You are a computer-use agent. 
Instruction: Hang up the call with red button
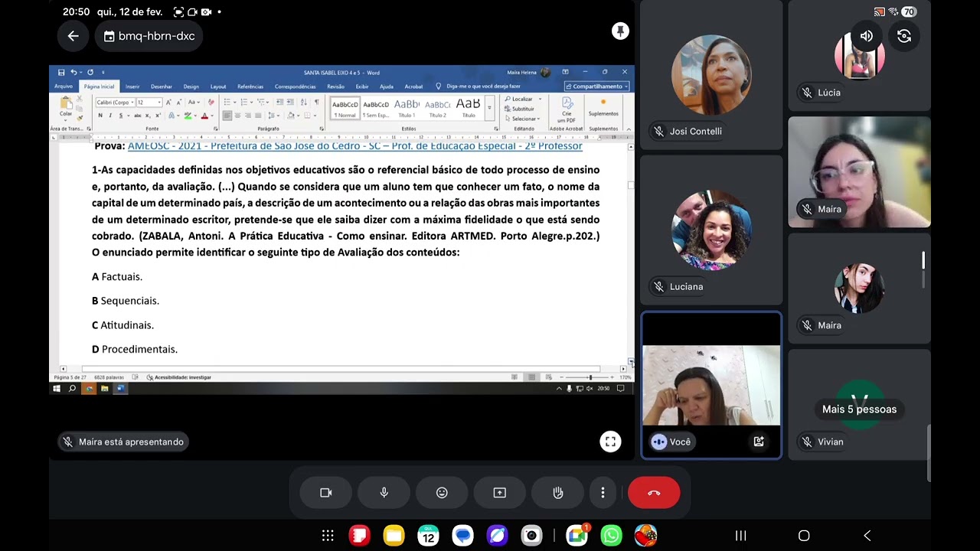pyautogui.click(x=654, y=493)
